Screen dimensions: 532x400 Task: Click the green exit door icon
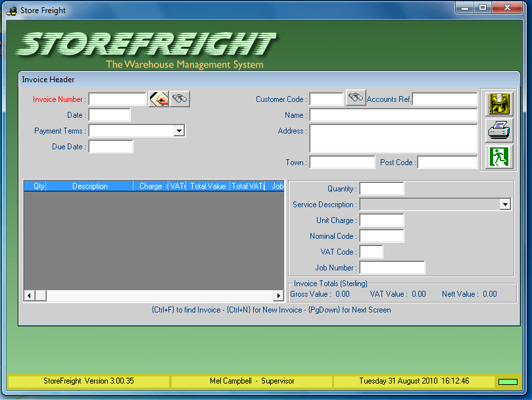tap(499, 157)
